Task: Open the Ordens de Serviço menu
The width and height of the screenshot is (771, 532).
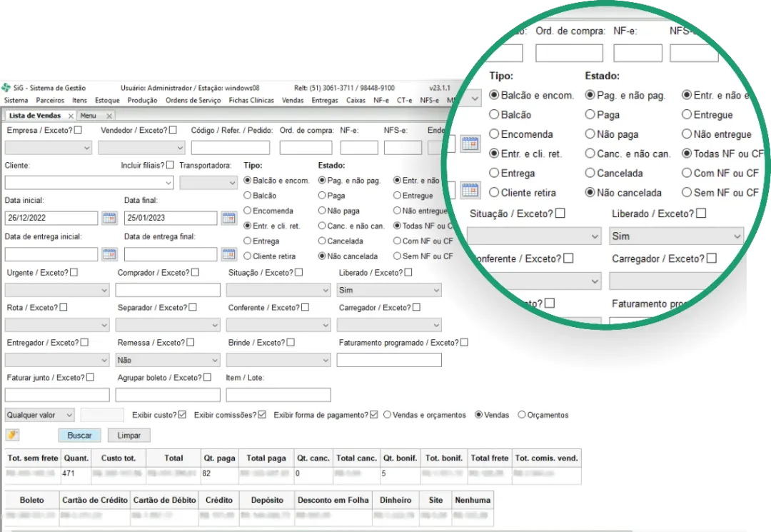Action: coord(193,100)
